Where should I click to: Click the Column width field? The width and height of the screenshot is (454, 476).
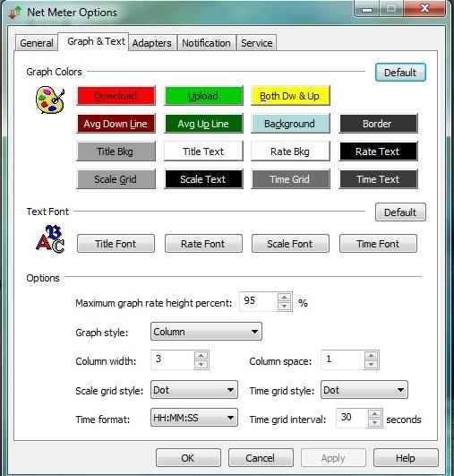click(172, 360)
